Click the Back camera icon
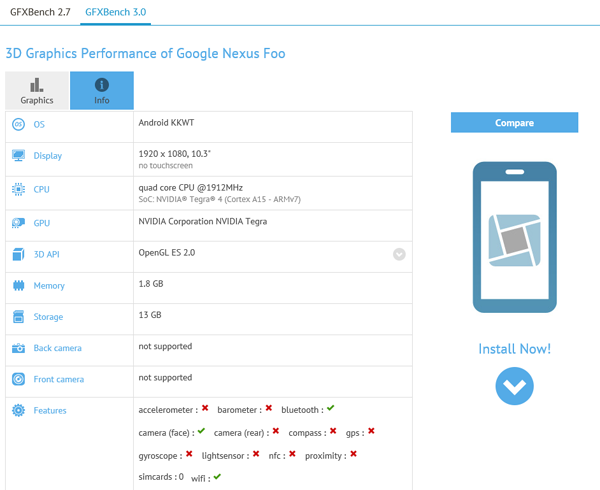Image resolution: width=600 pixels, height=490 pixels. 18,348
